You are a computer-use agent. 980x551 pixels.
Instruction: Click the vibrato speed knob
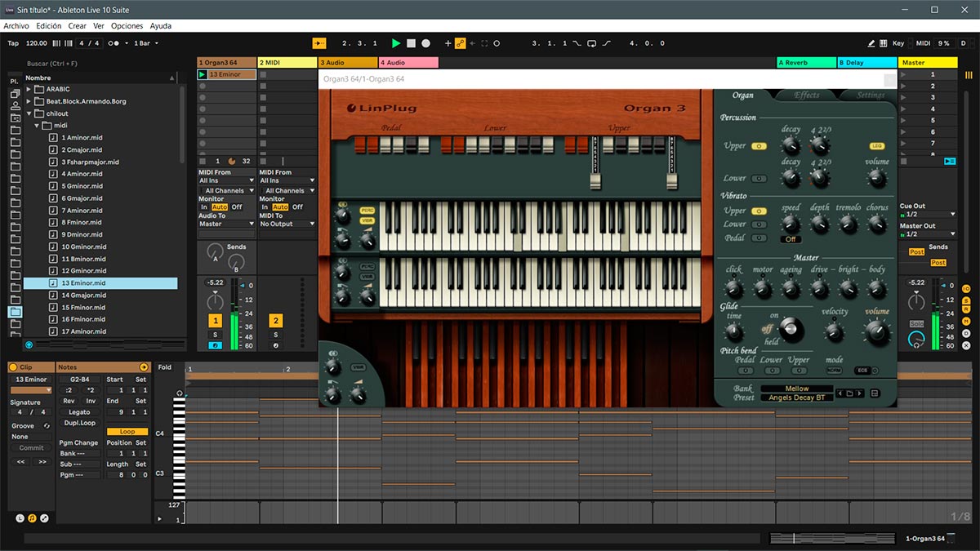[x=791, y=224]
